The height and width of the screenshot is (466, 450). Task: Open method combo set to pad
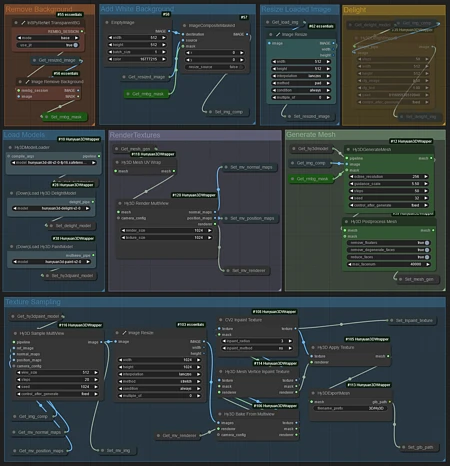[301, 83]
